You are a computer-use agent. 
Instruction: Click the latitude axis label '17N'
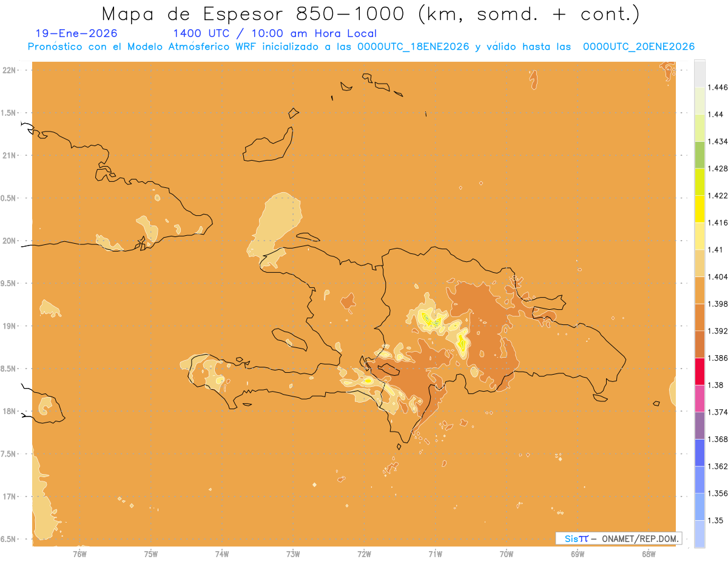[x=8, y=497]
